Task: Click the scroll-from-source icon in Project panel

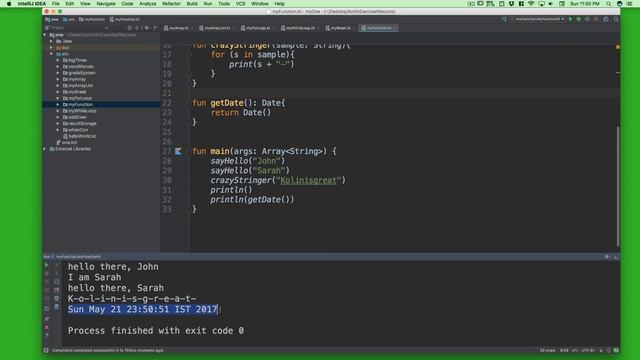Action: [x=129, y=28]
